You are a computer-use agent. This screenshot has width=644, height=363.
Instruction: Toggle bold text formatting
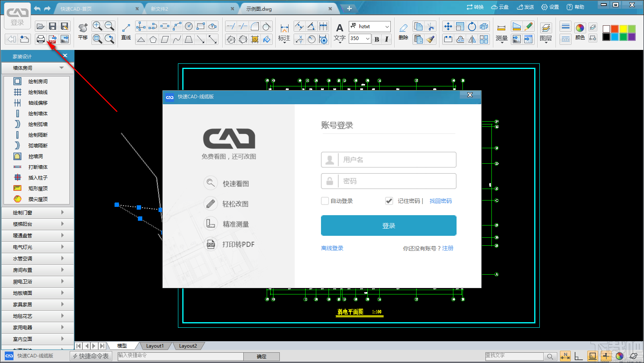point(376,39)
